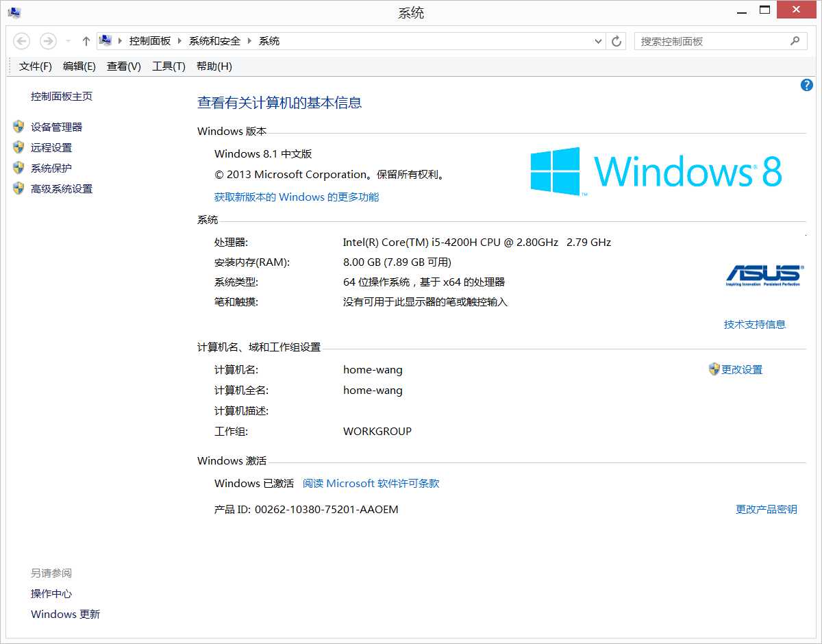Image resolution: width=822 pixels, height=644 pixels.
Task: Click the WORKGROUP workgroup value
Action: click(x=377, y=432)
